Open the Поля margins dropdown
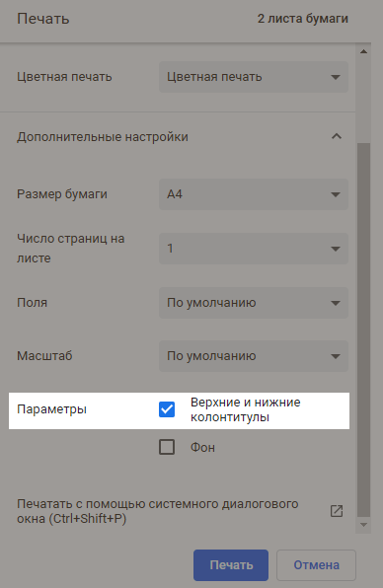Viewport: 383px width, 588px height. tap(254, 303)
